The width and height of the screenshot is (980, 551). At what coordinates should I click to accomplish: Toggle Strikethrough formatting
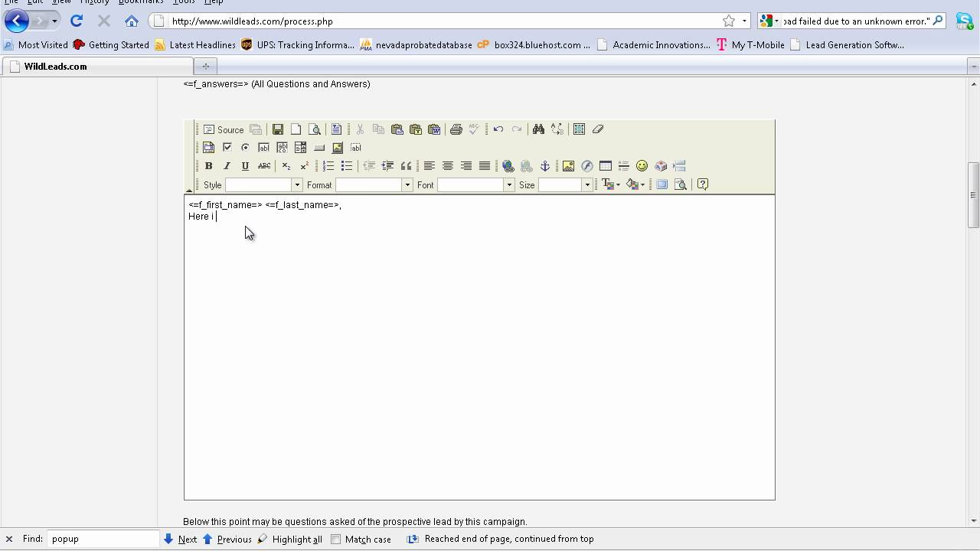tap(264, 166)
